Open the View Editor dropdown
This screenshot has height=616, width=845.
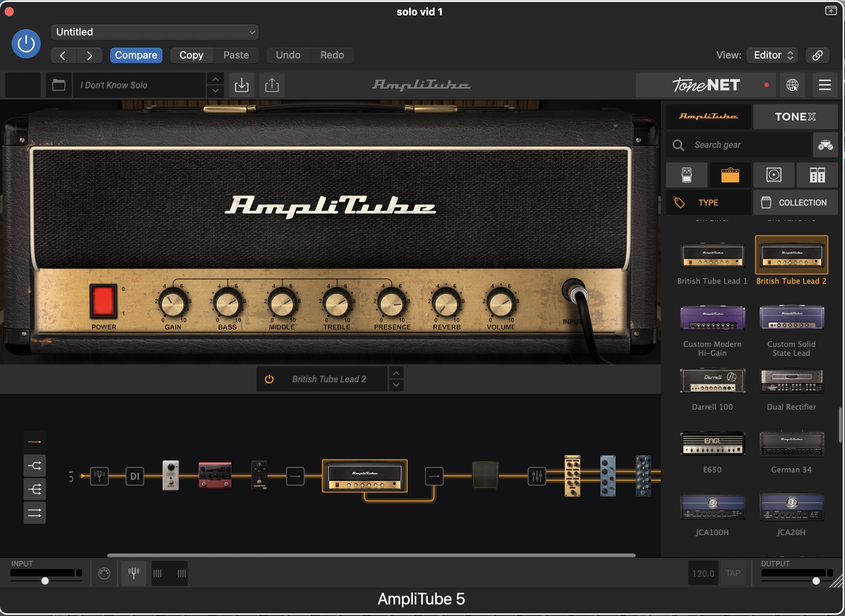click(x=772, y=55)
